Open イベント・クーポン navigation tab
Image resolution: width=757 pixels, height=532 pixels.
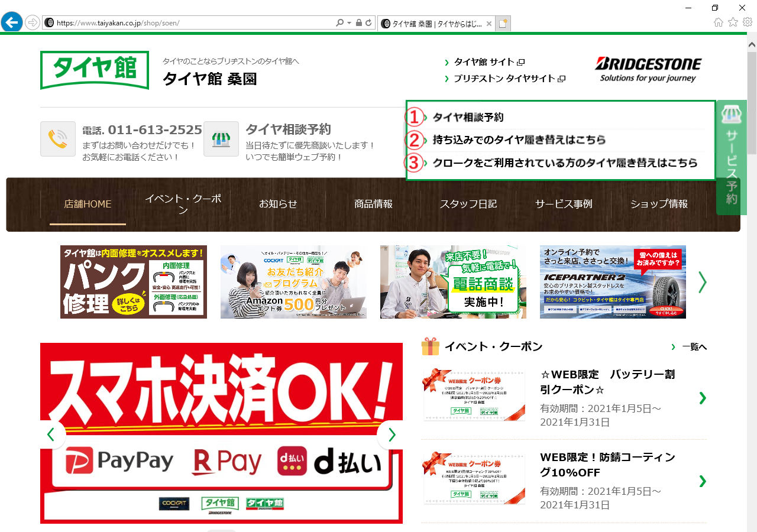(183, 204)
